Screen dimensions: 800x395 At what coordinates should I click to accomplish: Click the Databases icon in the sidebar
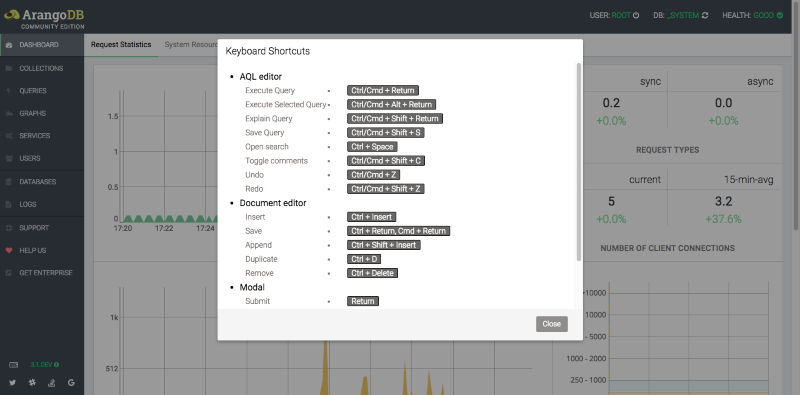[x=9, y=182]
